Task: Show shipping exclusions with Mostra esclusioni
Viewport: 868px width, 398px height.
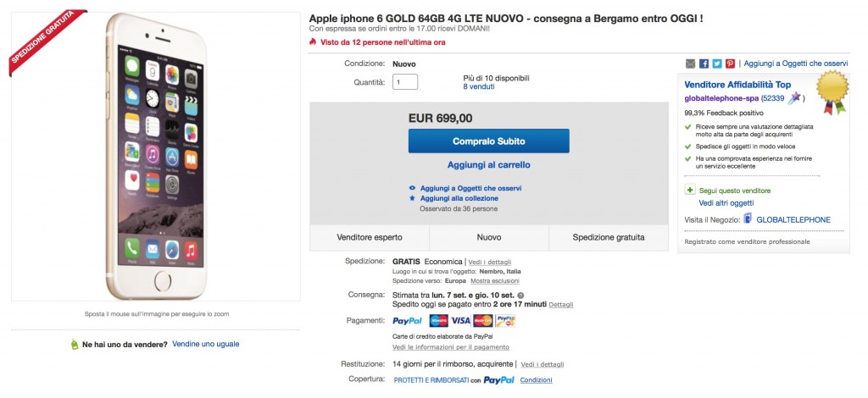Action: pyautogui.click(x=497, y=280)
